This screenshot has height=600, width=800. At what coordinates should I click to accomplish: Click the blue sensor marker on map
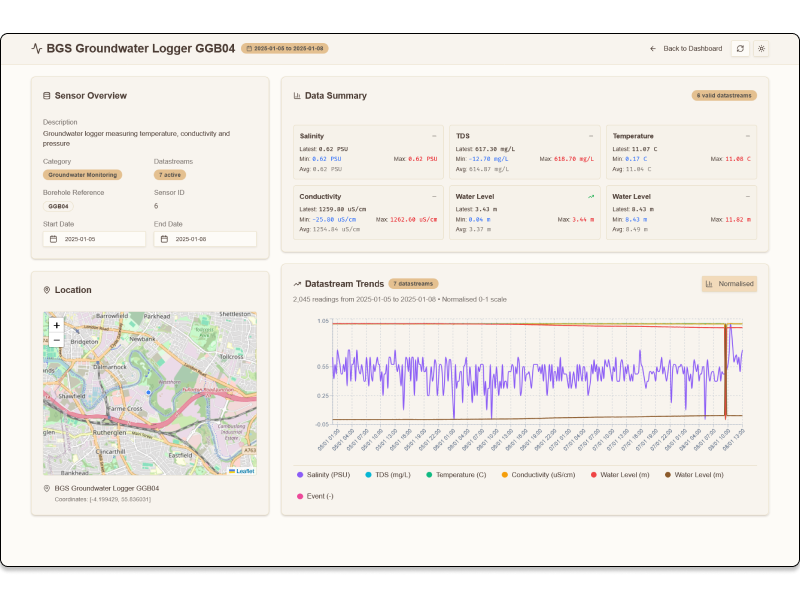point(148,392)
